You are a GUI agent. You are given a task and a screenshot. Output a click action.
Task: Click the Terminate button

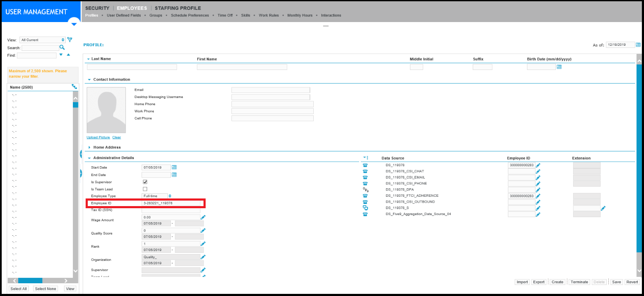tap(580, 282)
